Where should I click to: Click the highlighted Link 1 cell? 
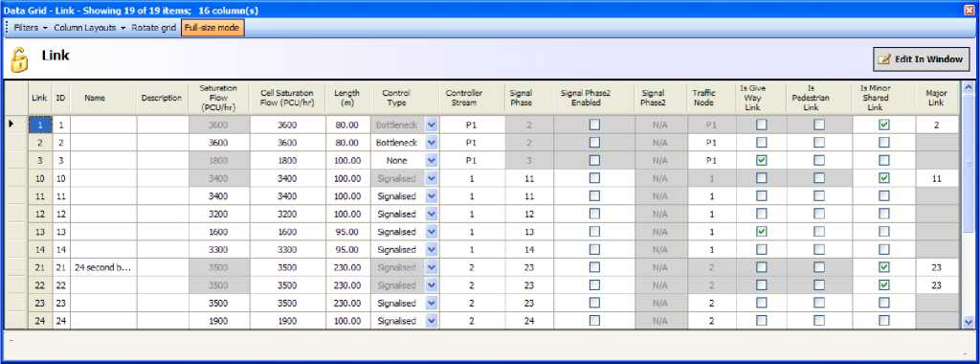point(39,125)
